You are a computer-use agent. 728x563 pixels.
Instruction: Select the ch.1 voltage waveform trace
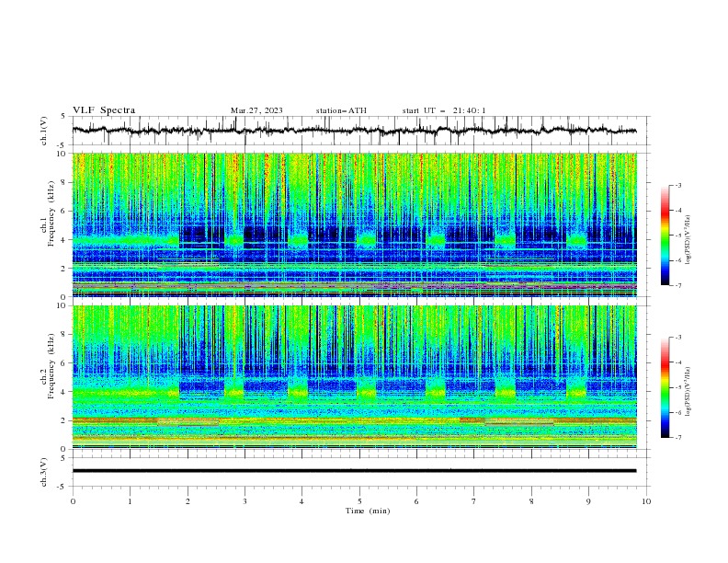point(354,131)
